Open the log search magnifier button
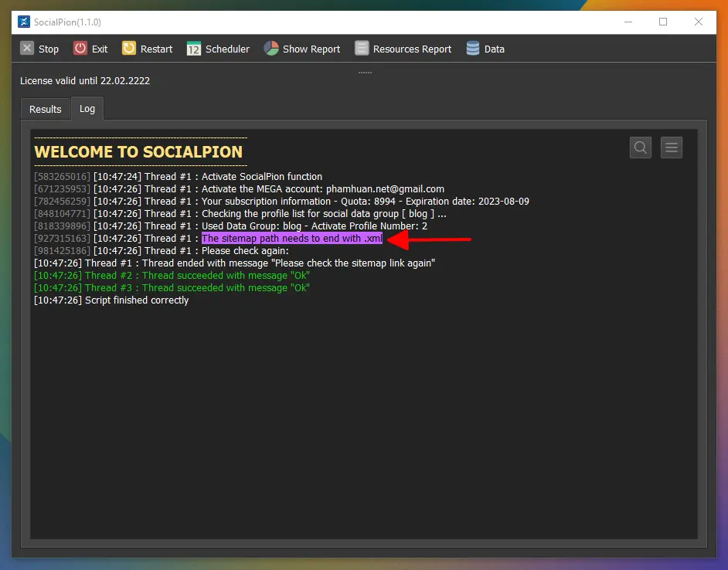This screenshot has height=570, width=728. point(640,148)
